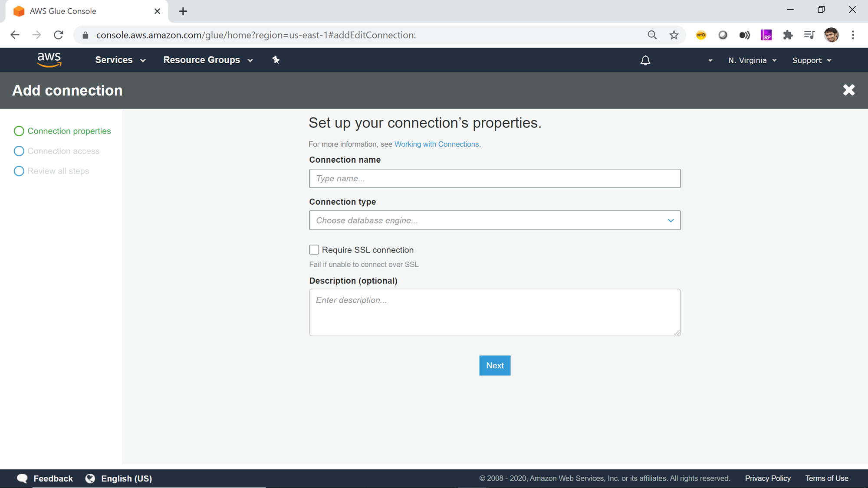Open the Working with Connections link
868x488 pixels.
[x=437, y=144]
